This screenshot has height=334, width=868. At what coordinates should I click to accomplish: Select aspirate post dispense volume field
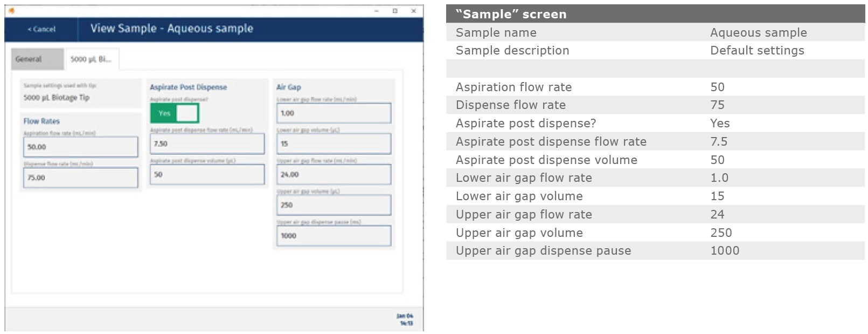[x=207, y=175]
